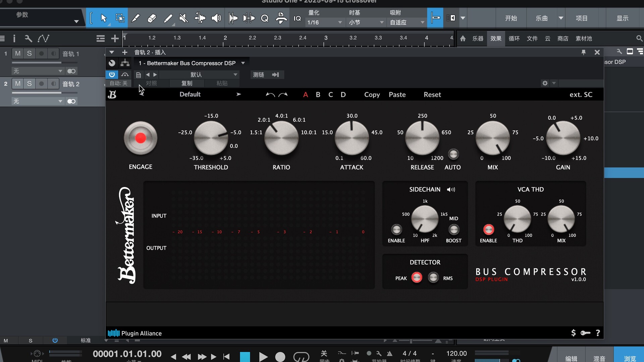This screenshot has width=644, height=362.
Task: Select the Mute tool
Action: [x=184, y=18]
